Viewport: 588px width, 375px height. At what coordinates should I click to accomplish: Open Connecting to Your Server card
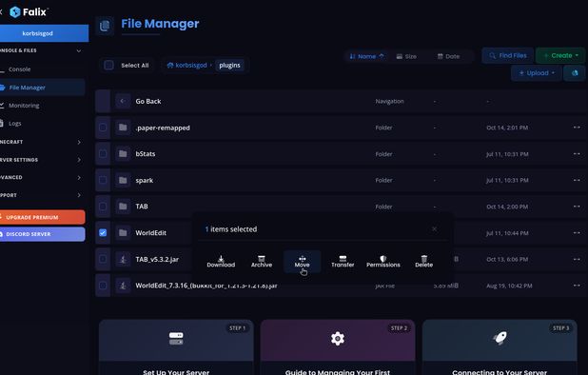500,347
